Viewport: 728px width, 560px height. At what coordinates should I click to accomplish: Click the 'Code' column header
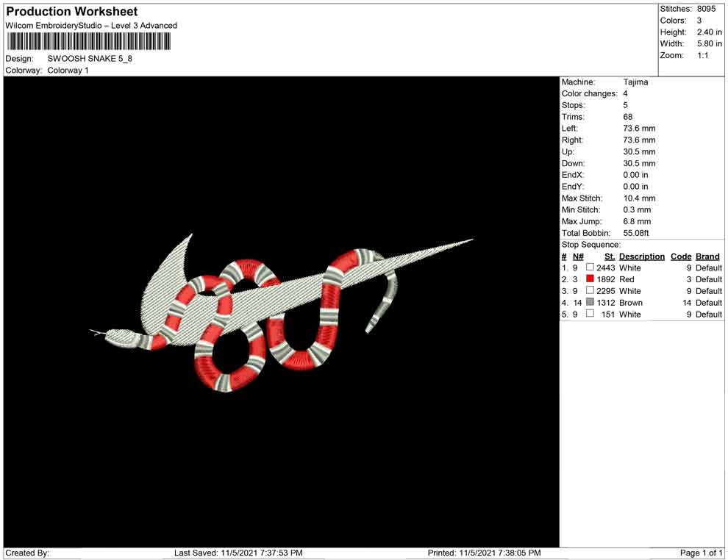tap(681, 256)
